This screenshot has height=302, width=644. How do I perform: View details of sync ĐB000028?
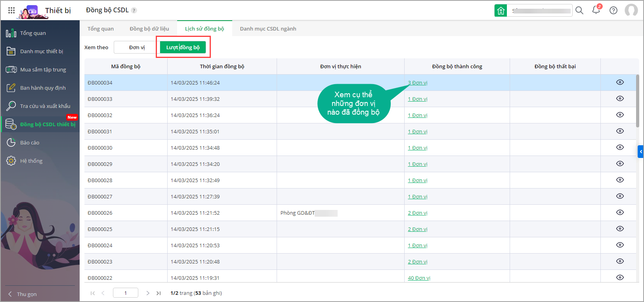620,180
